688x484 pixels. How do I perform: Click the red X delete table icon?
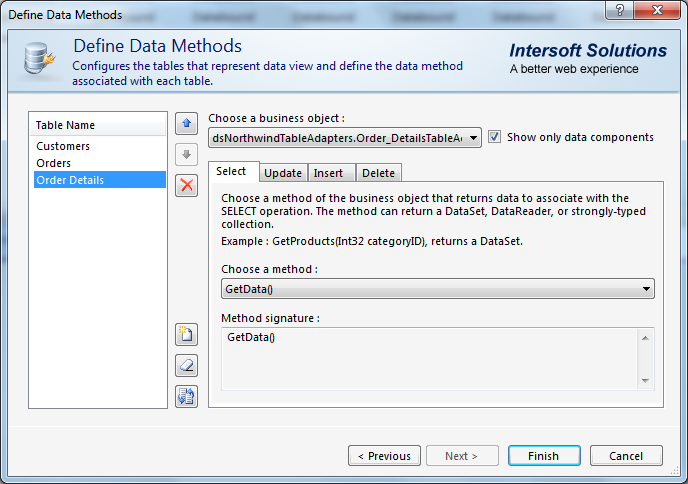186,185
